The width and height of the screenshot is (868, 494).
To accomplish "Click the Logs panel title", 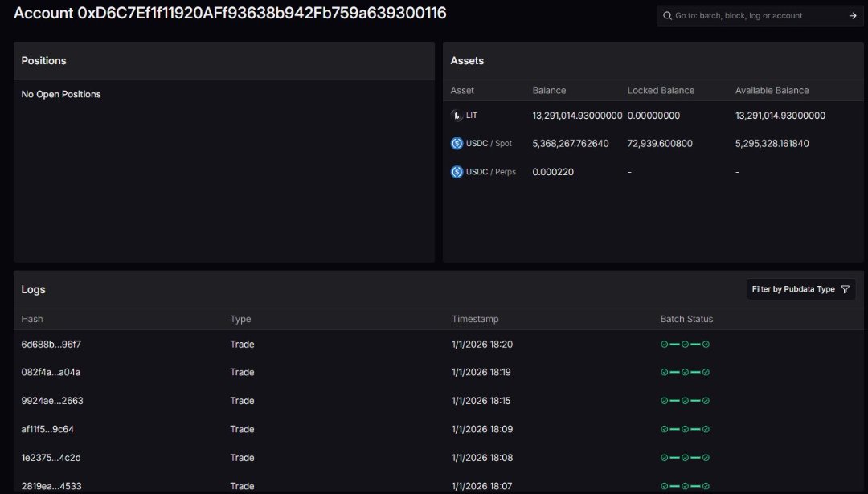I will pyautogui.click(x=33, y=289).
